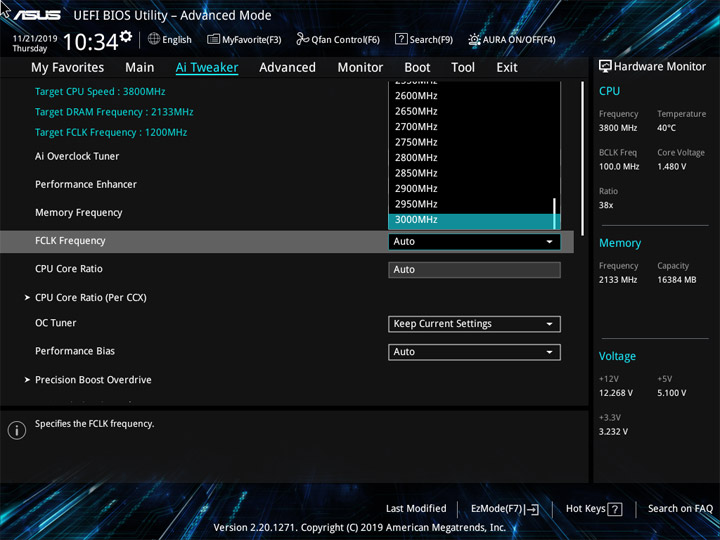The image size is (720, 540).
Task: Click the 11/21/2019 Thursday date
Action: click(x=35, y=44)
